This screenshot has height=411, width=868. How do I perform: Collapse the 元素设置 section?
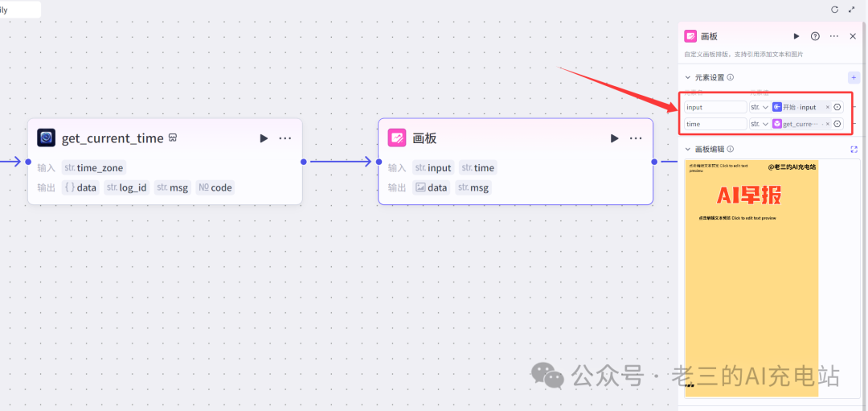click(x=688, y=77)
